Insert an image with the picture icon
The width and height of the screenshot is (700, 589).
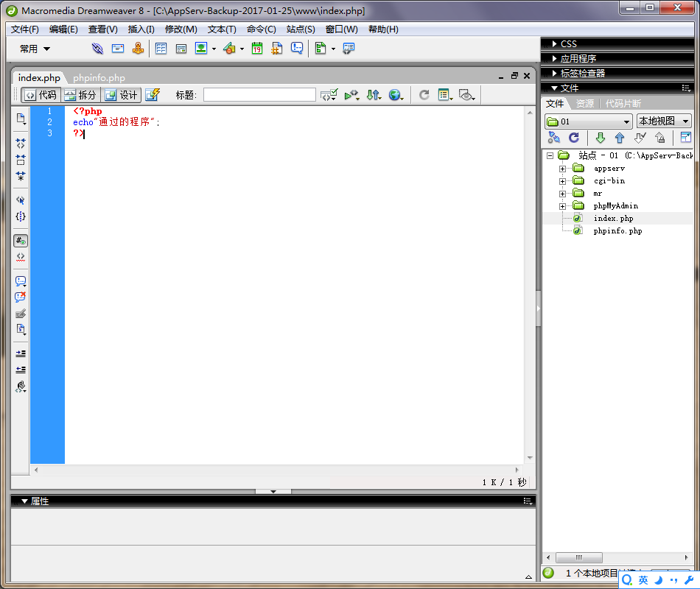tap(201, 48)
